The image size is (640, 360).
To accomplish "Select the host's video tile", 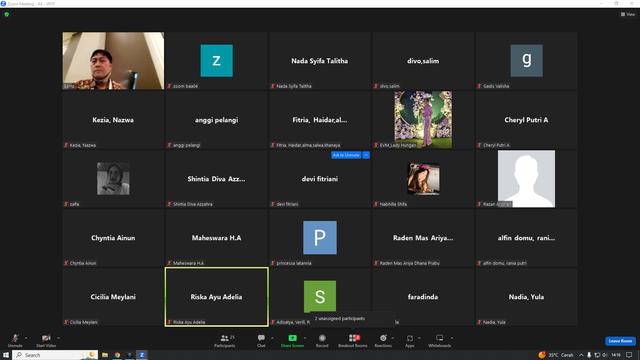I will coord(113,61).
